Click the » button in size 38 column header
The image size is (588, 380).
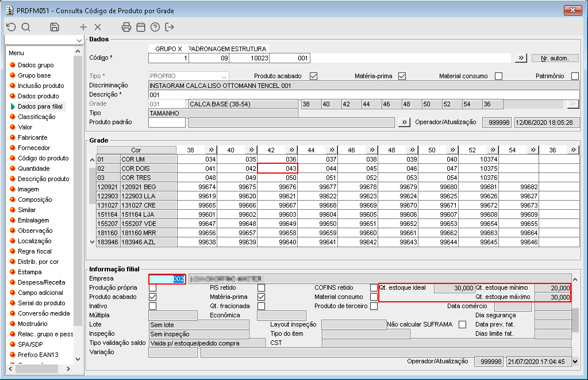click(211, 149)
